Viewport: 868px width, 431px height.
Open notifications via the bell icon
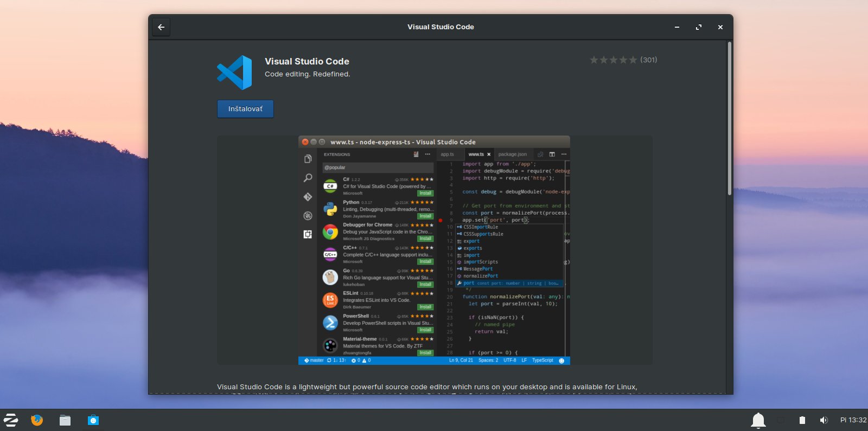coord(758,420)
